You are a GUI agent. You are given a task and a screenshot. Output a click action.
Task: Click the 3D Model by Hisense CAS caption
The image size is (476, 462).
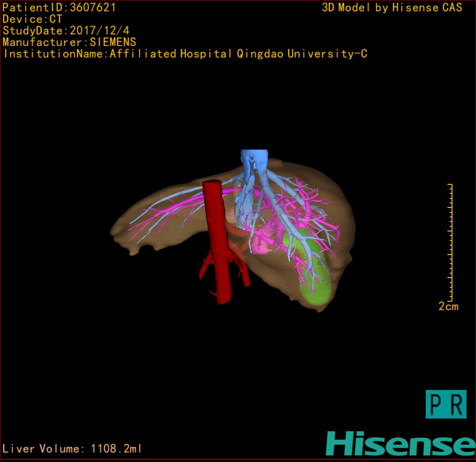(391, 8)
